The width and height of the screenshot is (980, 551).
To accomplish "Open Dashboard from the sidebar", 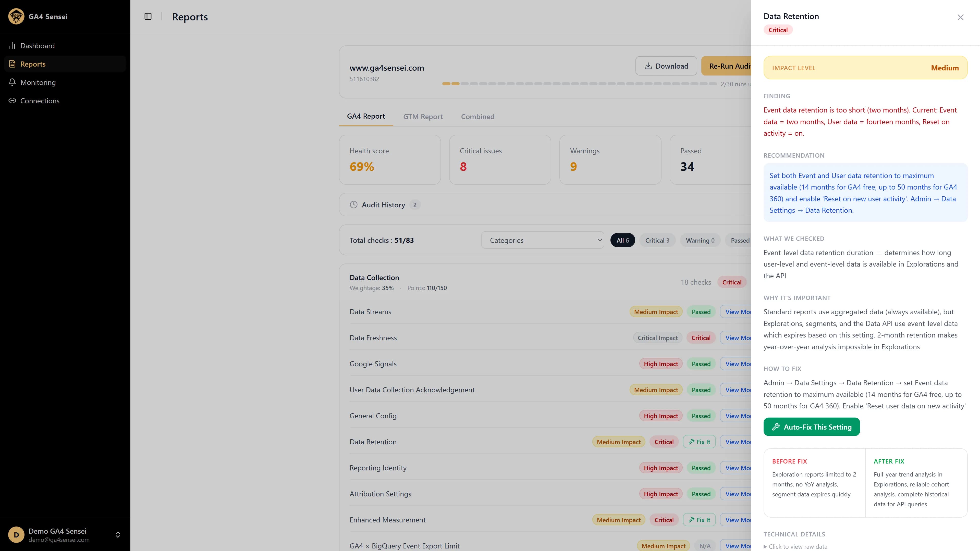I will (65, 46).
